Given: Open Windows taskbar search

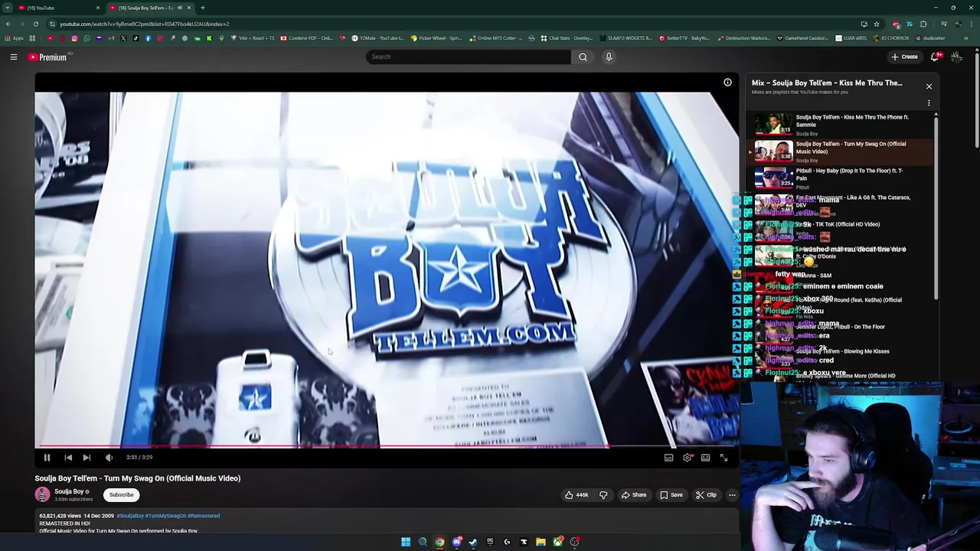Looking at the screenshot, I should click(x=423, y=542).
